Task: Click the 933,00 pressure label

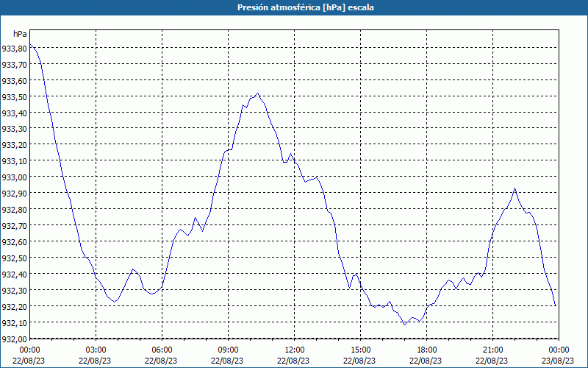Action: 14,177
